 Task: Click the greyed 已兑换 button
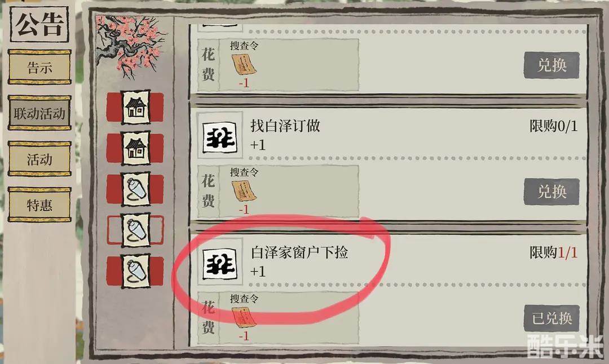point(551,318)
